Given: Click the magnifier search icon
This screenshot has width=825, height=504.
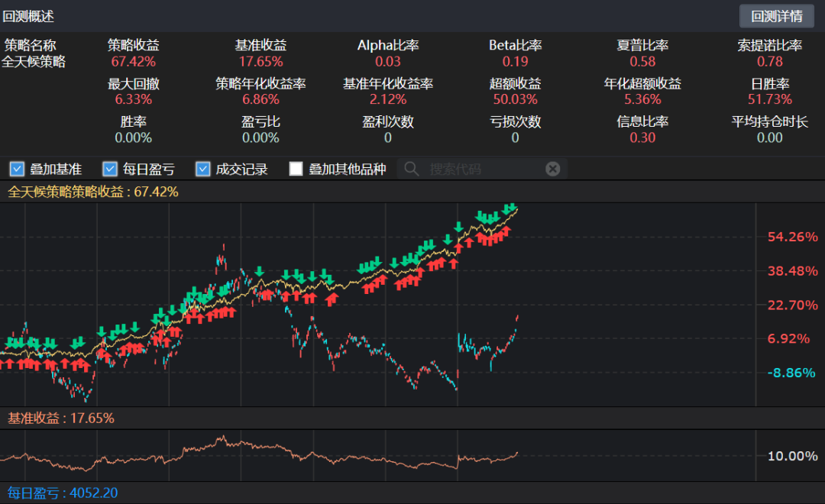Looking at the screenshot, I should [x=412, y=169].
